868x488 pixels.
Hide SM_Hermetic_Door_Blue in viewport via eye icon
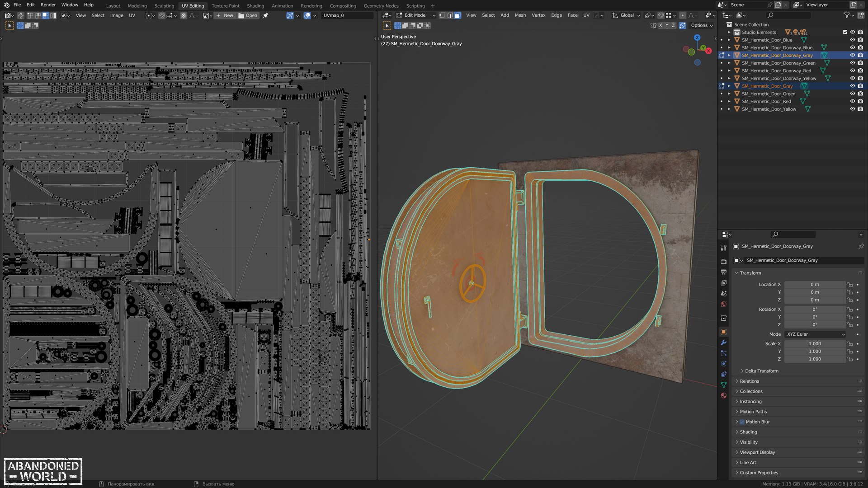tap(852, 40)
